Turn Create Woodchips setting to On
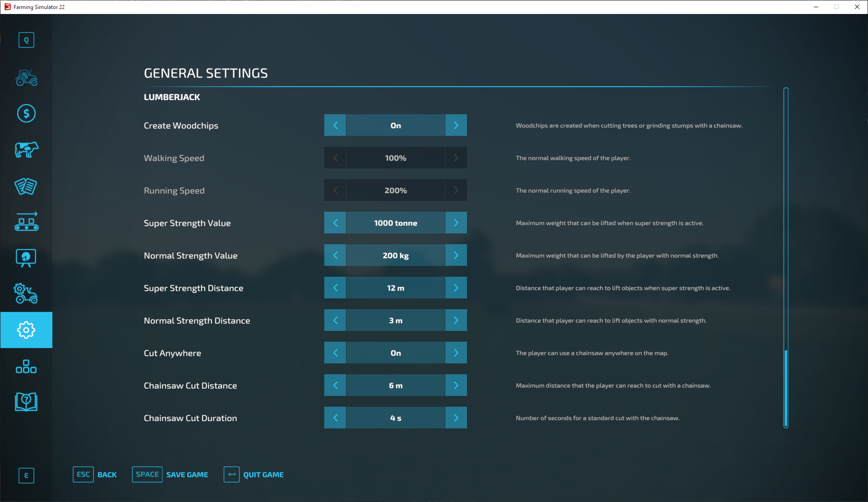Viewport: 868px width, 502px height. click(456, 125)
